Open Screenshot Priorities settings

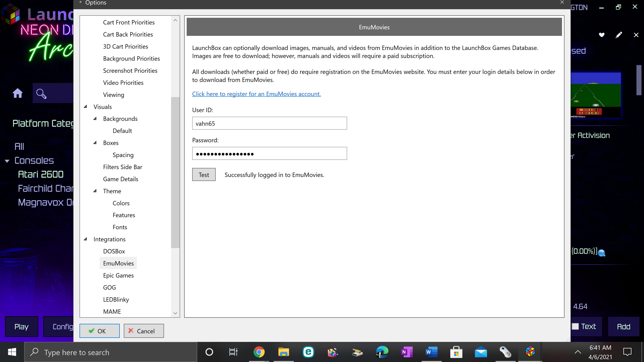(x=130, y=71)
